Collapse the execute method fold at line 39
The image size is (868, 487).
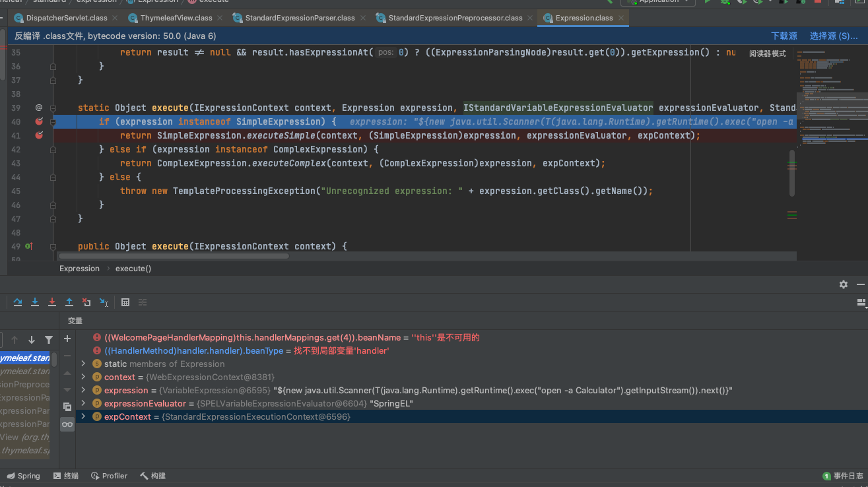53,108
